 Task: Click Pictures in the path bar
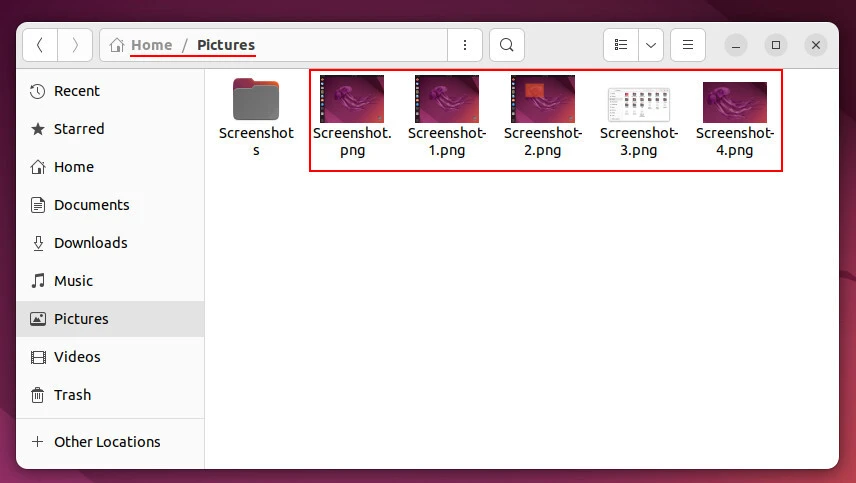pos(226,45)
